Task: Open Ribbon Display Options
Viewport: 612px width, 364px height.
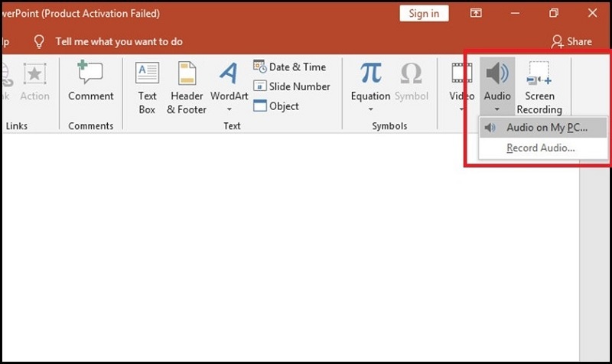Action: [476, 13]
